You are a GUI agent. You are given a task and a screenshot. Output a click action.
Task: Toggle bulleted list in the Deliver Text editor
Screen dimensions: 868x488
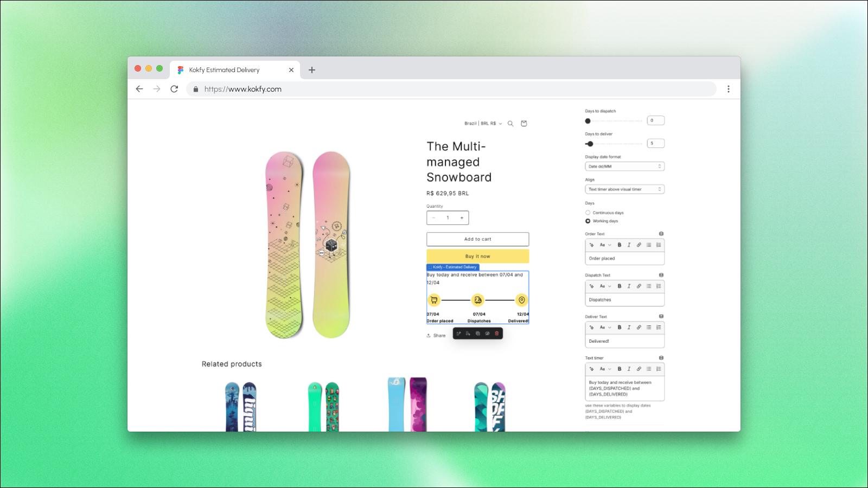[x=649, y=328]
